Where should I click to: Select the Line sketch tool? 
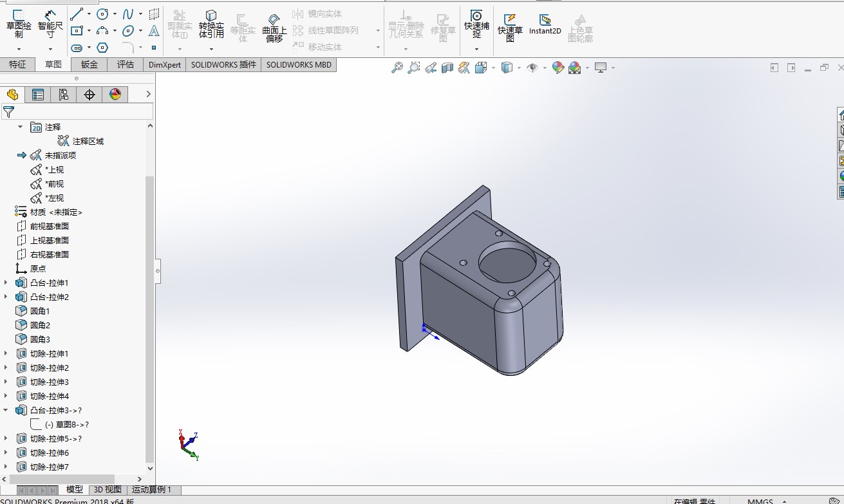tap(77, 14)
